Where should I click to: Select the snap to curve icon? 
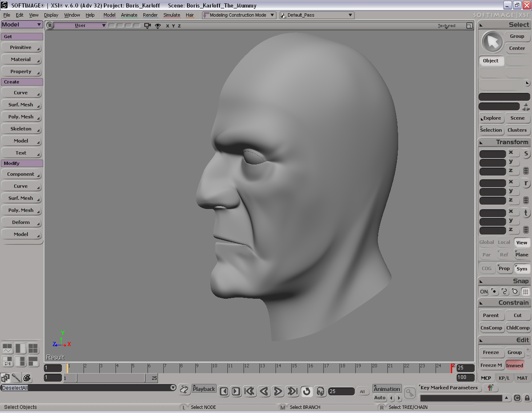click(x=505, y=292)
